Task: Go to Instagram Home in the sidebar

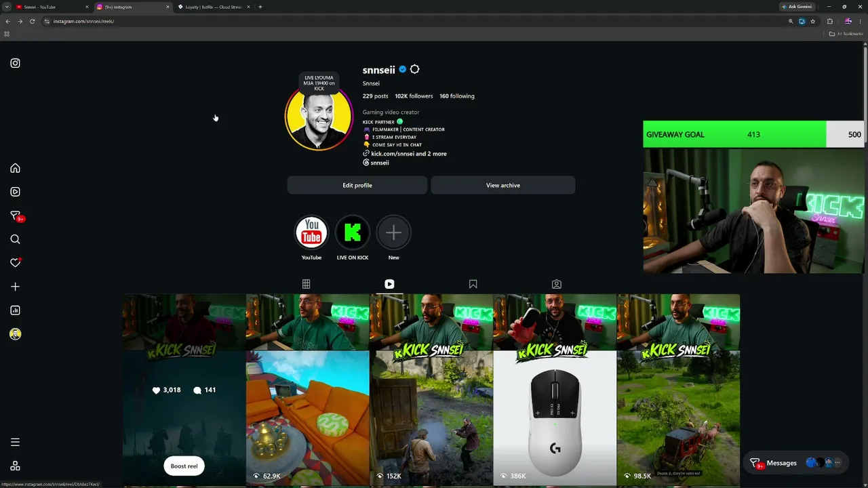Action: pos(15,168)
